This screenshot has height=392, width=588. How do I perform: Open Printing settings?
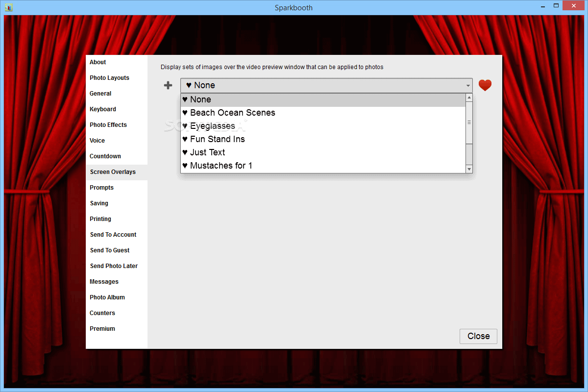pyautogui.click(x=117, y=219)
